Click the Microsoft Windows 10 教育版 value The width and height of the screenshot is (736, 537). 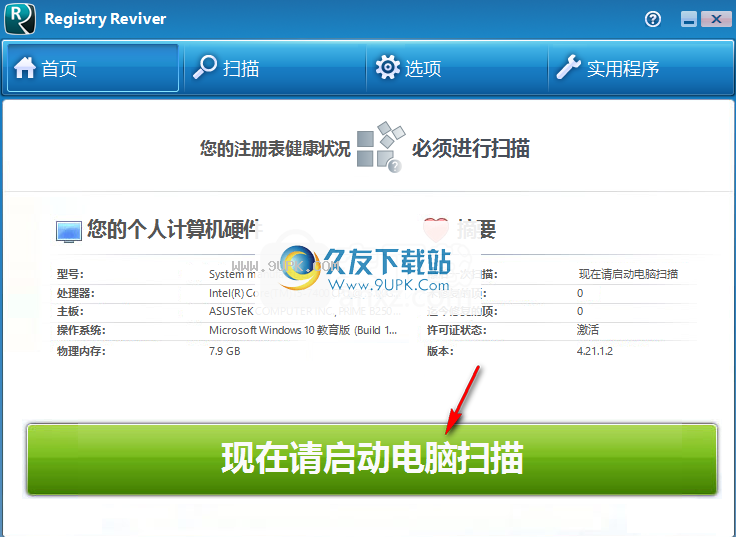coord(303,330)
